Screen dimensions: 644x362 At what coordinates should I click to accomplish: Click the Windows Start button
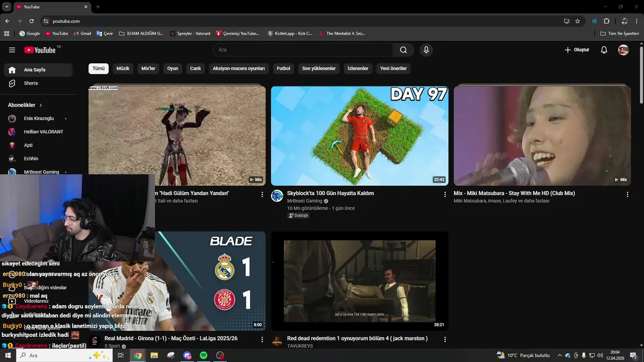coord(8,355)
